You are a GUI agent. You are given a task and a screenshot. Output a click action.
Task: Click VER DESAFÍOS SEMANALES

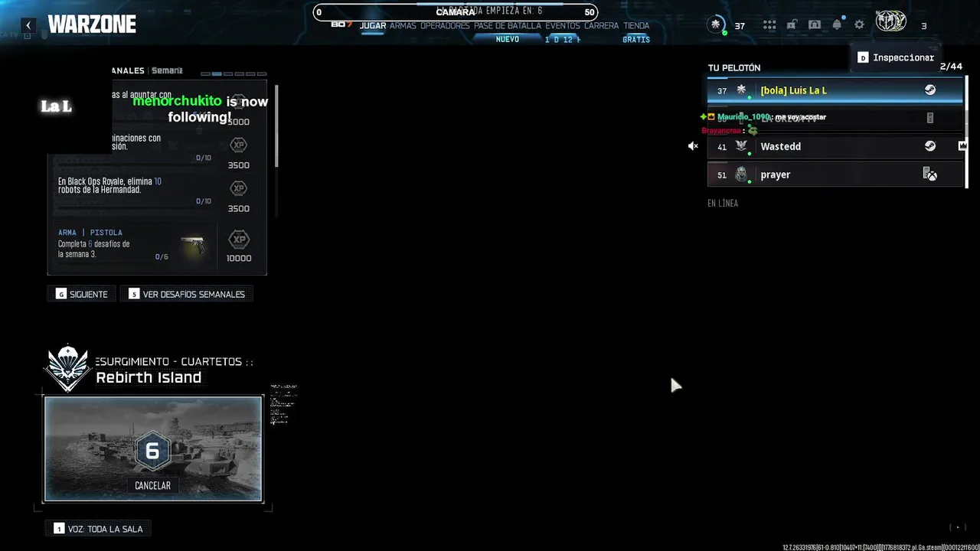(187, 294)
